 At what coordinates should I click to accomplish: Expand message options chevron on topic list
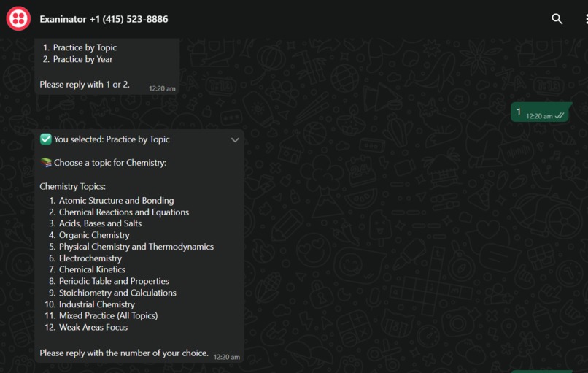[x=235, y=140]
